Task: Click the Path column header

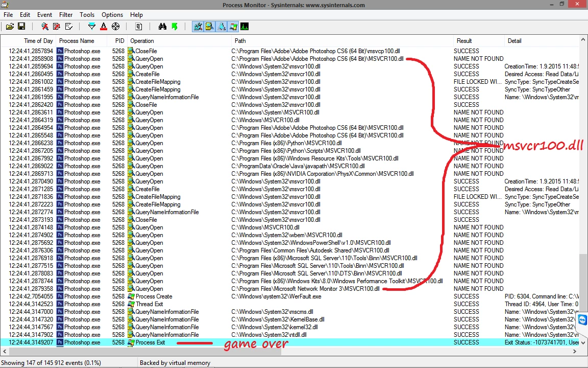Action: [342, 41]
